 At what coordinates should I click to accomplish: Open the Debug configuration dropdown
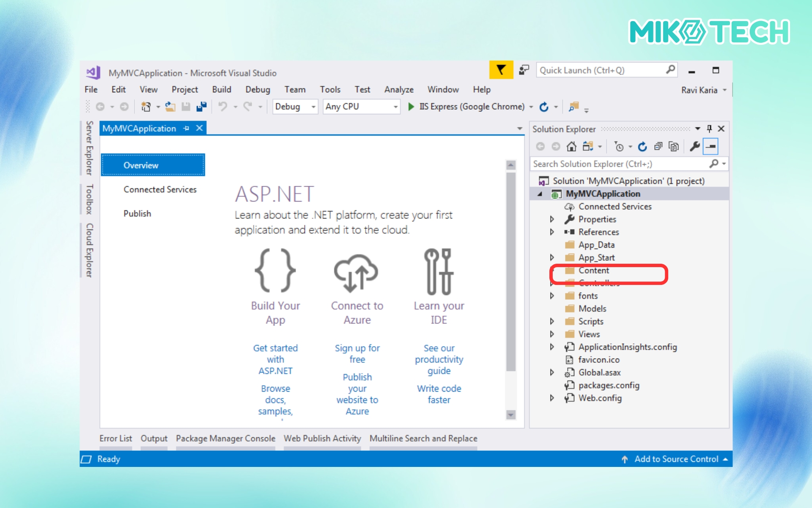click(313, 107)
